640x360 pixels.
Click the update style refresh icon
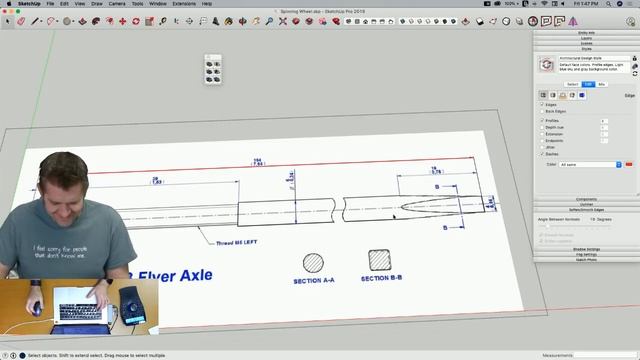click(x=635, y=73)
